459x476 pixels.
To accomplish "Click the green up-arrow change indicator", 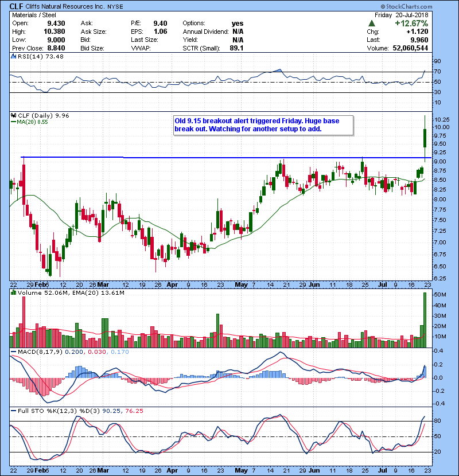I will [x=371, y=24].
